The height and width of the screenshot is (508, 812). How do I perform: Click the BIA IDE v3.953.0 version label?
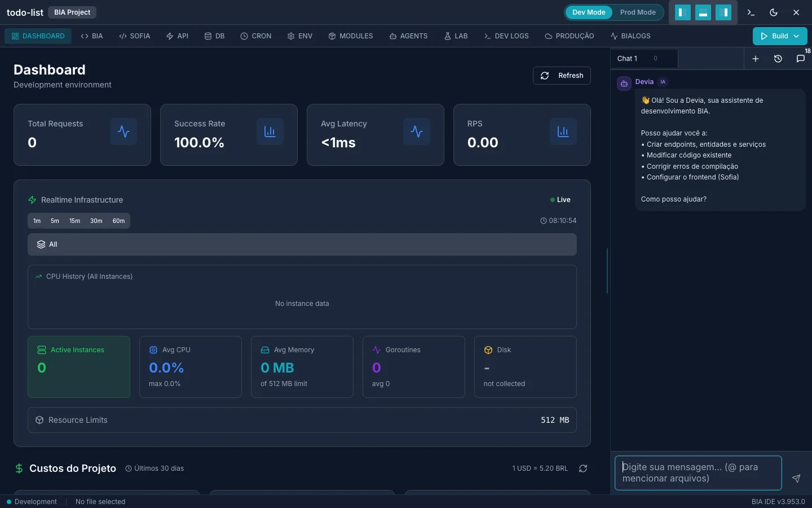(x=778, y=502)
